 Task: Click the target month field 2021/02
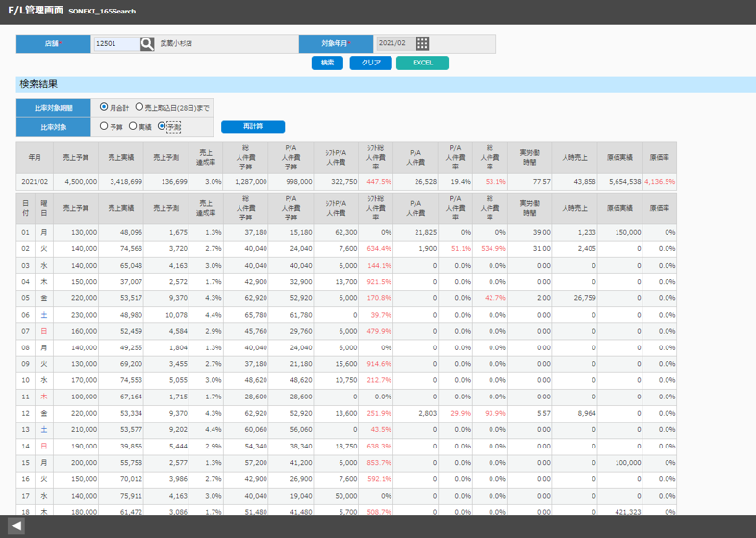395,43
